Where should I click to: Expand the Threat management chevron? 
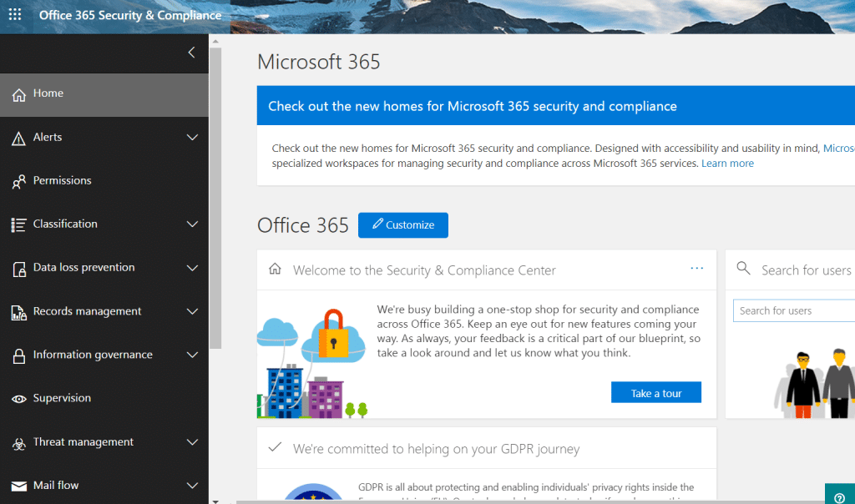click(193, 442)
